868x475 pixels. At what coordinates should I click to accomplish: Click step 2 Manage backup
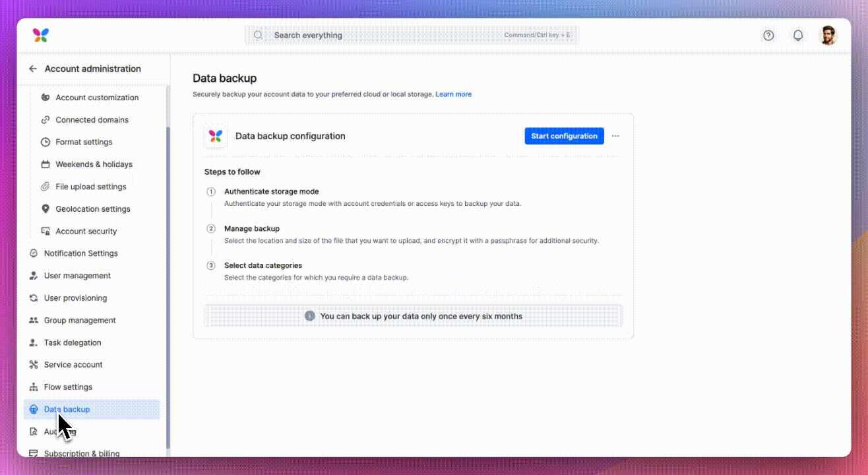[252, 228]
